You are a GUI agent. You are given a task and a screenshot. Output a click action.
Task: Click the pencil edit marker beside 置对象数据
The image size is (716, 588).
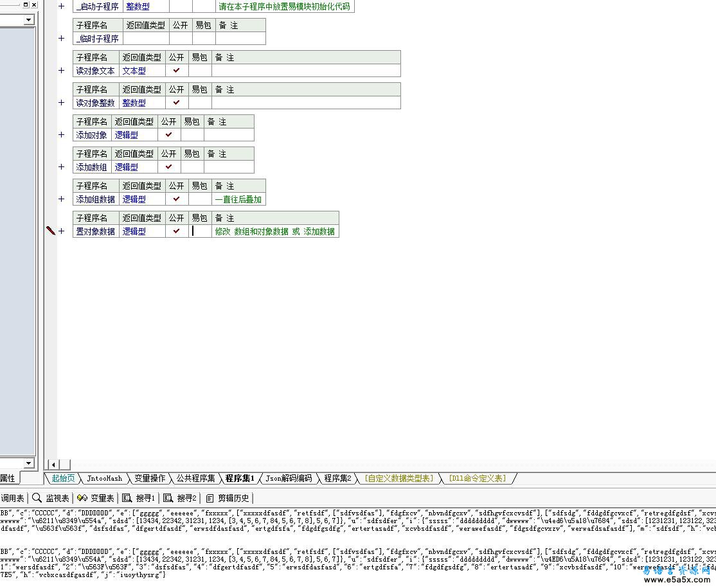51,231
